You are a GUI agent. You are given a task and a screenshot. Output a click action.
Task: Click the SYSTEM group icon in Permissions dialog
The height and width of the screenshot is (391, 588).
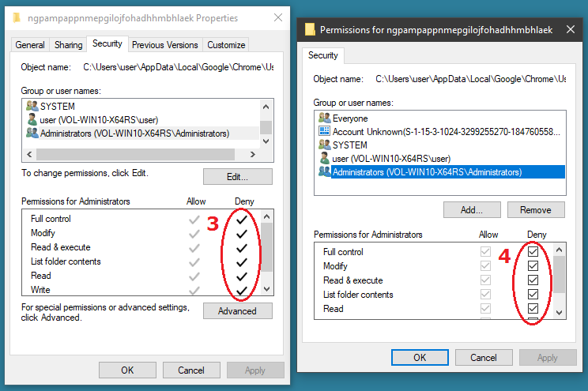tap(324, 145)
